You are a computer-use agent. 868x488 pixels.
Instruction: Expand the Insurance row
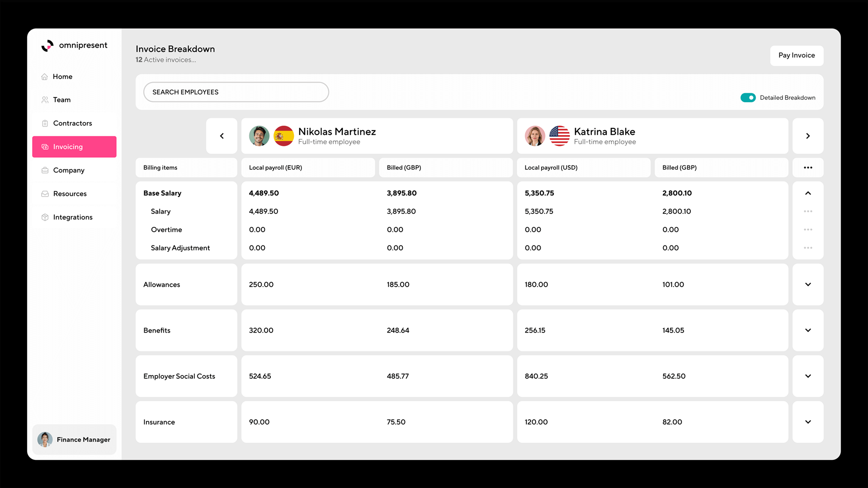(807, 422)
